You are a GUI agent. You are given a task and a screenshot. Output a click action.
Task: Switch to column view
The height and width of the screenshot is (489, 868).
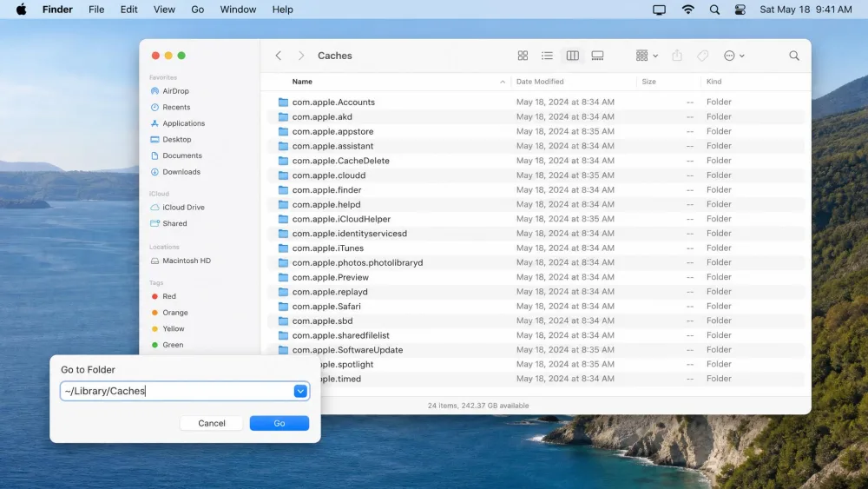(572, 56)
